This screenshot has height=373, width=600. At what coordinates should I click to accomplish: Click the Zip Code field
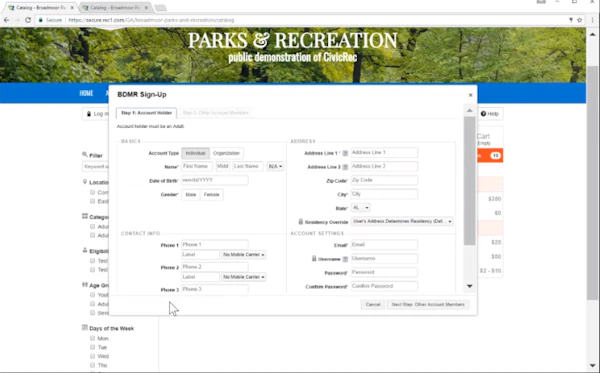pos(384,180)
